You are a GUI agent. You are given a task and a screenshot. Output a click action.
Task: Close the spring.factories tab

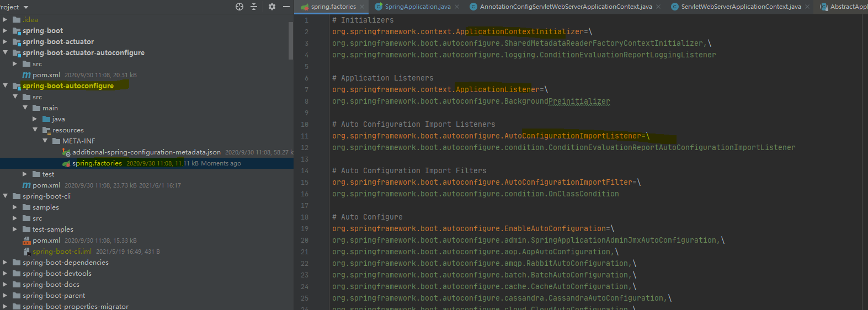pos(362,7)
